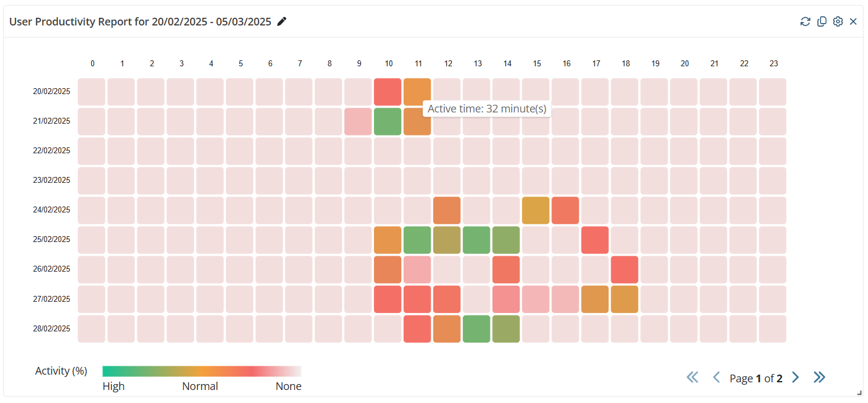
Task: Select the 28/02/2025 hour 13 green cell
Action: 476,329
